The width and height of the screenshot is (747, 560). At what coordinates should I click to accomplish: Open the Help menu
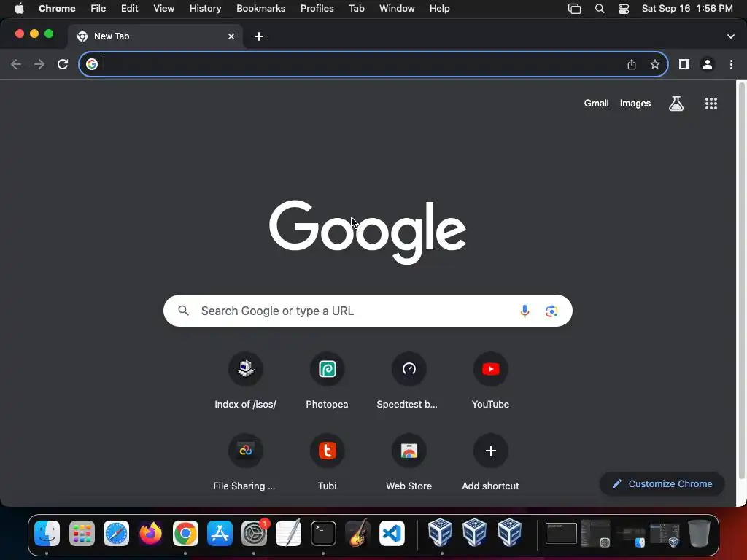[439, 9]
